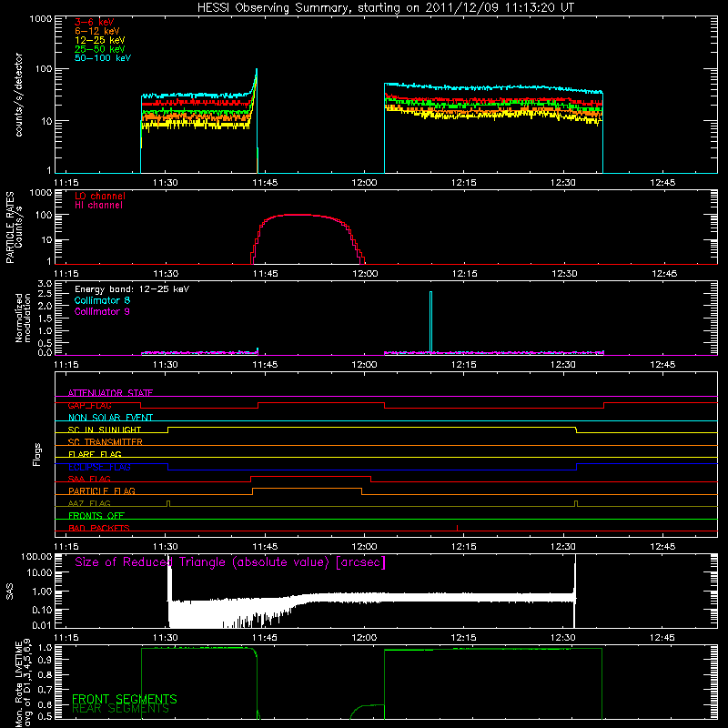This screenshot has height=728, width=728.
Task: Click the PARTICLE_FLAG raised step segment
Action: 307,489
